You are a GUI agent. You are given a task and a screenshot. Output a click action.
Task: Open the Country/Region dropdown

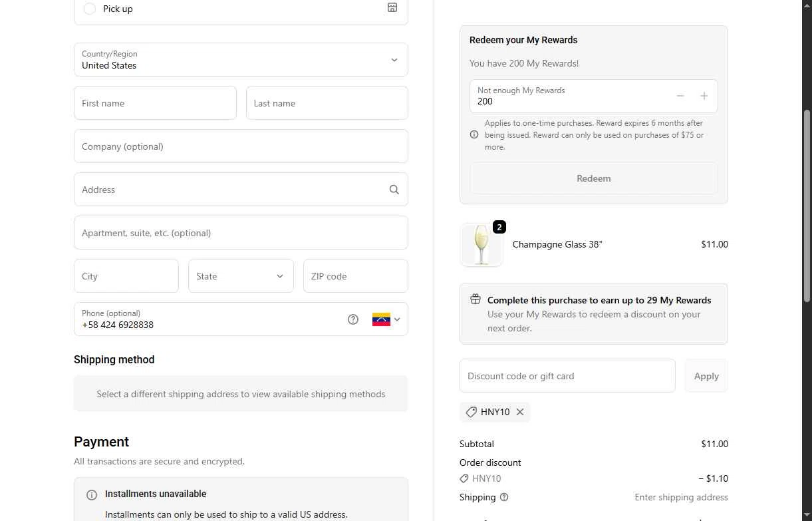pos(241,60)
